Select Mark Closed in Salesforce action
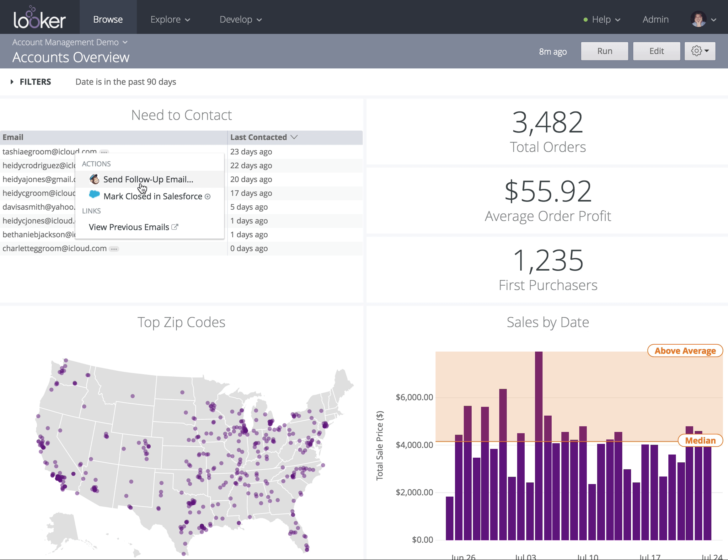The height and width of the screenshot is (560, 728). tap(153, 196)
